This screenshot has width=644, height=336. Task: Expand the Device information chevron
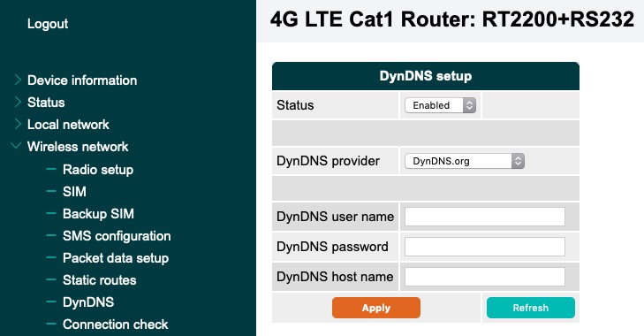(18, 80)
